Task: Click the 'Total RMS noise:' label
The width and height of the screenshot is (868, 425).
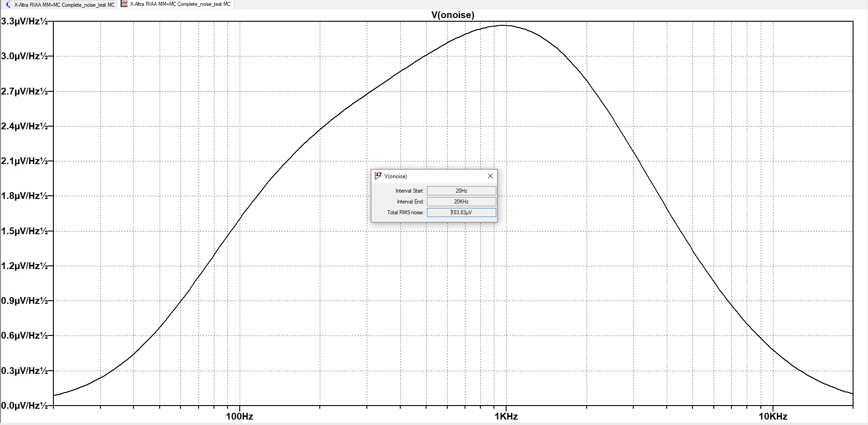Action: pyautogui.click(x=406, y=212)
